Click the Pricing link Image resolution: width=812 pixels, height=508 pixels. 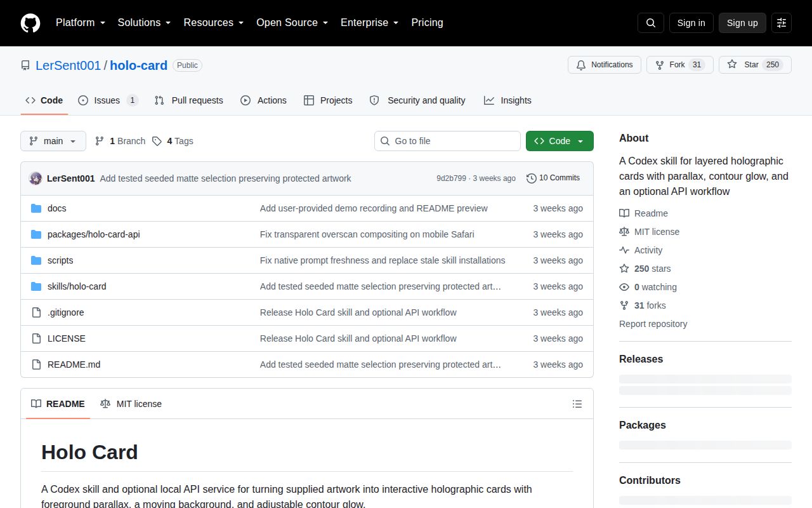(427, 22)
